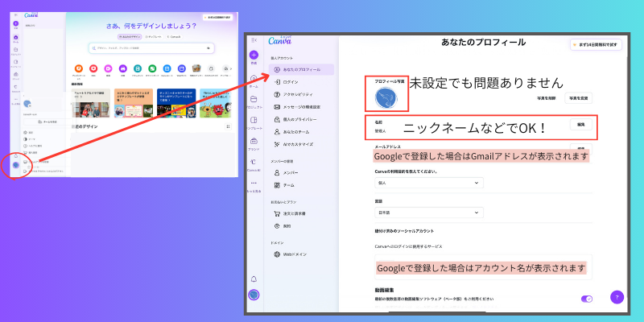Open notifications bell in profile window sidebar

pyautogui.click(x=254, y=279)
